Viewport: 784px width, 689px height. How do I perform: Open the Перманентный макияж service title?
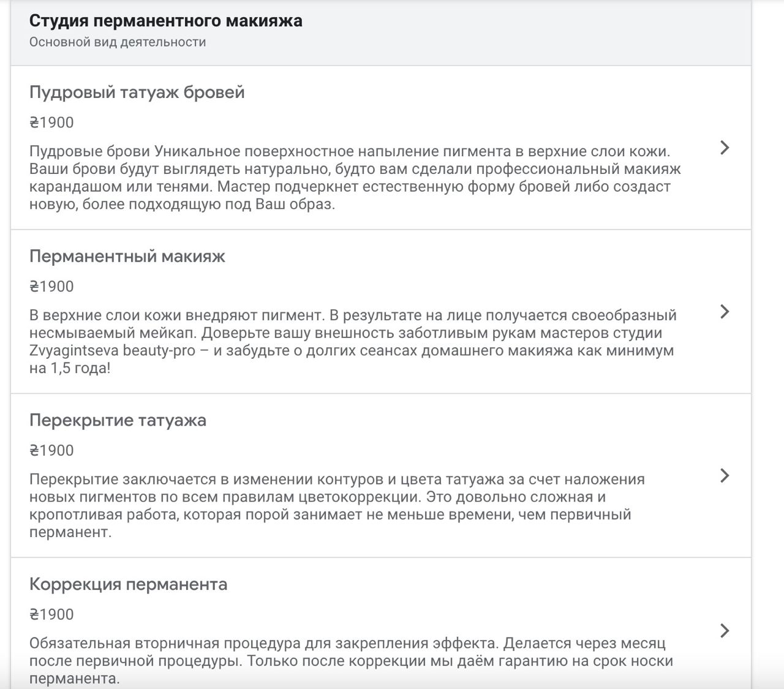(127, 256)
